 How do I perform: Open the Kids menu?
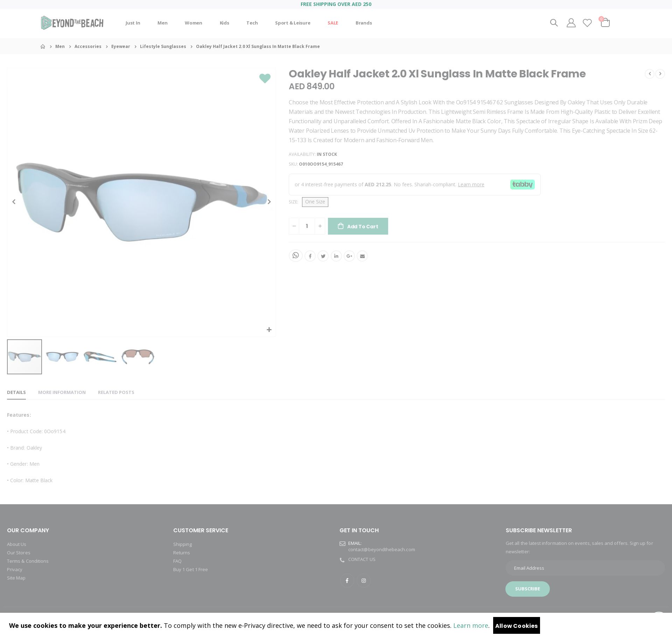point(224,23)
